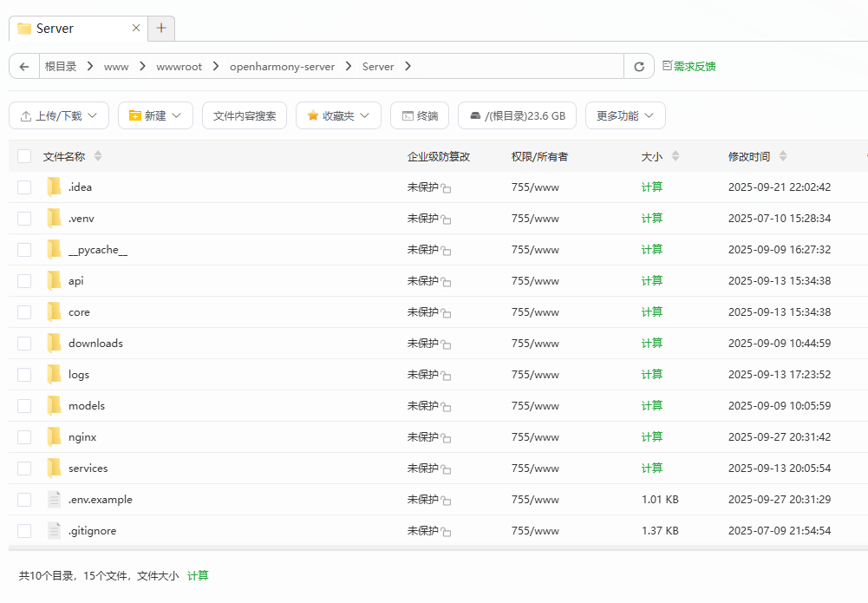Click the back arrow navigation icon
This screenshot has width=868, height=603.
[x=24, y=67]
